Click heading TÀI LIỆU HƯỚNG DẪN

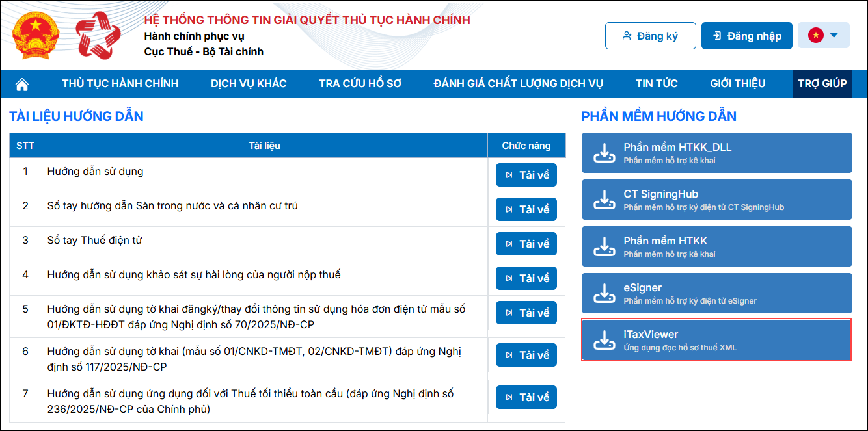pyautogui.click(x=76, y=117)
